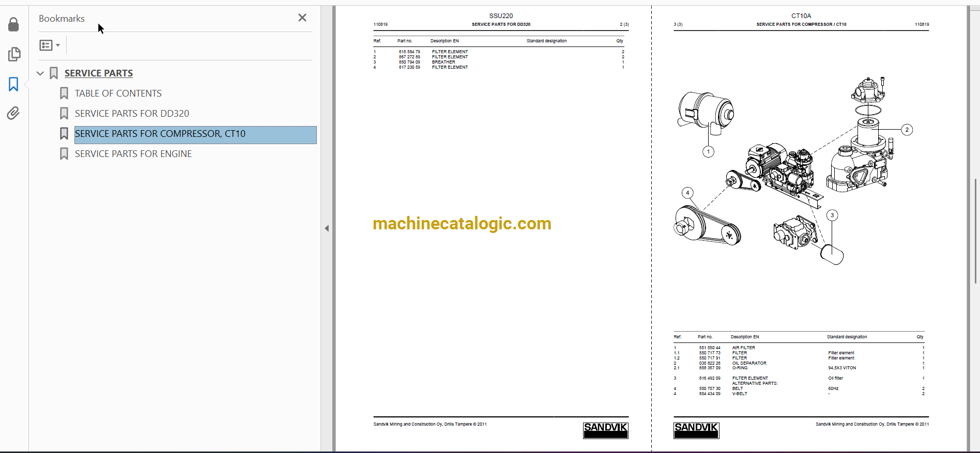980x453 pixels.
Task: Click the 94,5X3 VITON designation
Action: tap(842, 368)
